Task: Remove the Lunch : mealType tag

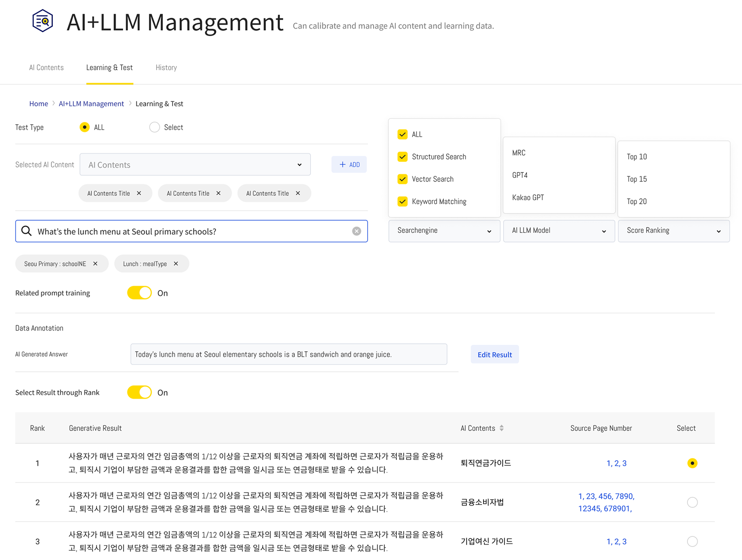Action: (x=176, y=264)
